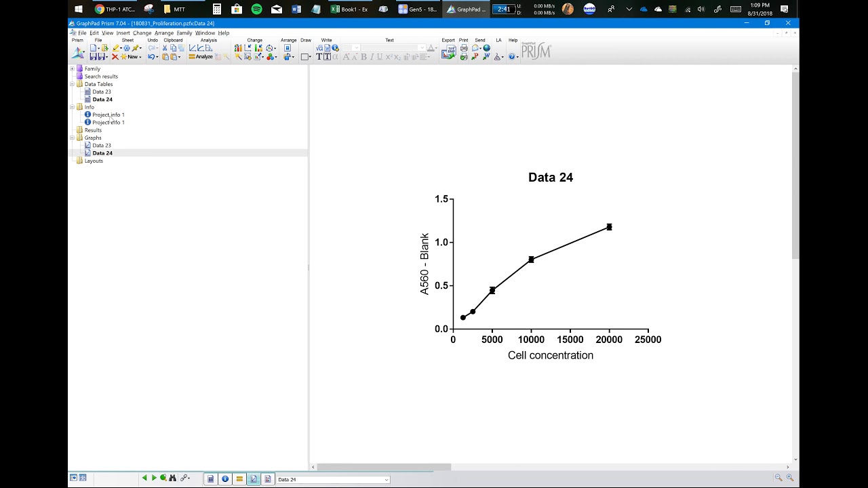Open the Arrange menu
868x488 pixels.
164,33
